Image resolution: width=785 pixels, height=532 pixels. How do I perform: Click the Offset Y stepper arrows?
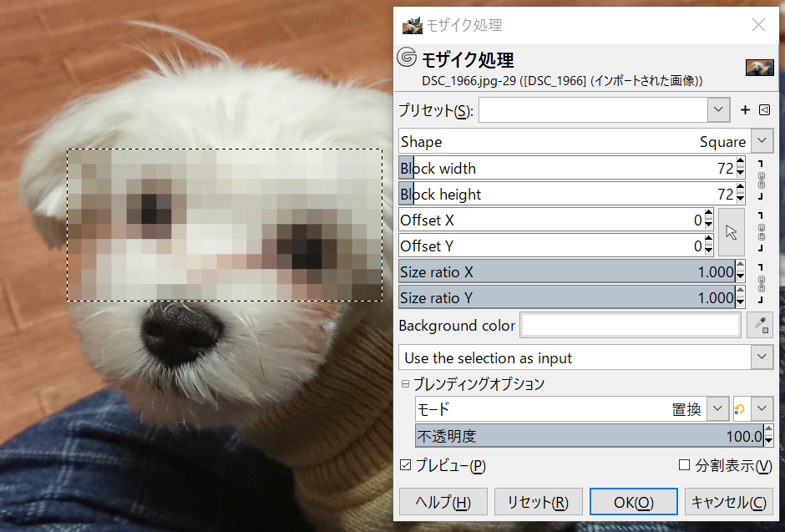pyautogui.click(x=708, y=246)
